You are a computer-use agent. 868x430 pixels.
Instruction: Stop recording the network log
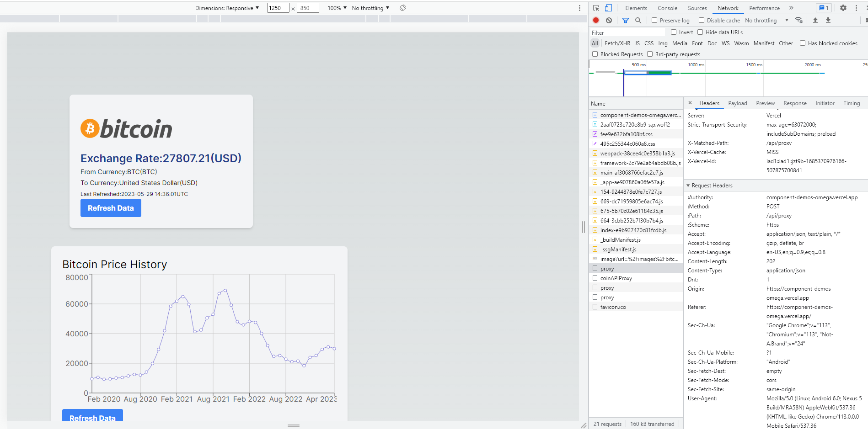pyautogui.click(x=596, y=20)
